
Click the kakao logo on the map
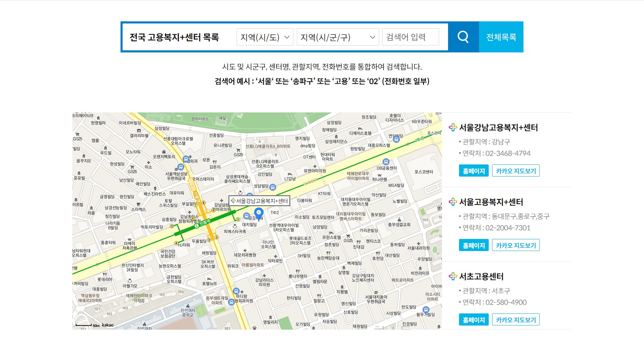(108, 325)
